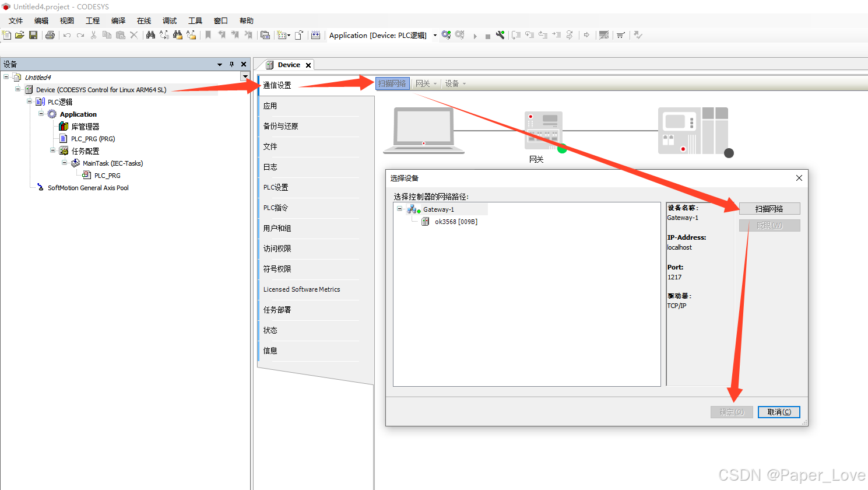Open a project with the Open folder icon

(20, 35)
